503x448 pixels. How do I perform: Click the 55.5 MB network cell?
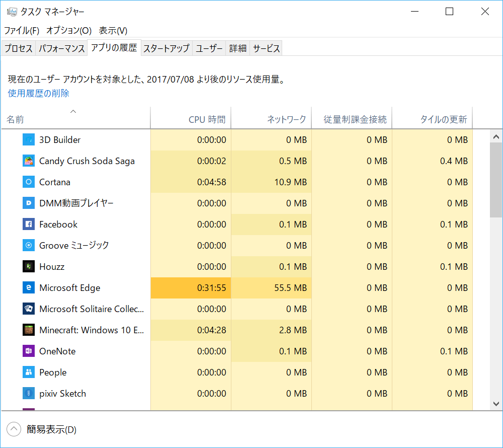point(272,288)
